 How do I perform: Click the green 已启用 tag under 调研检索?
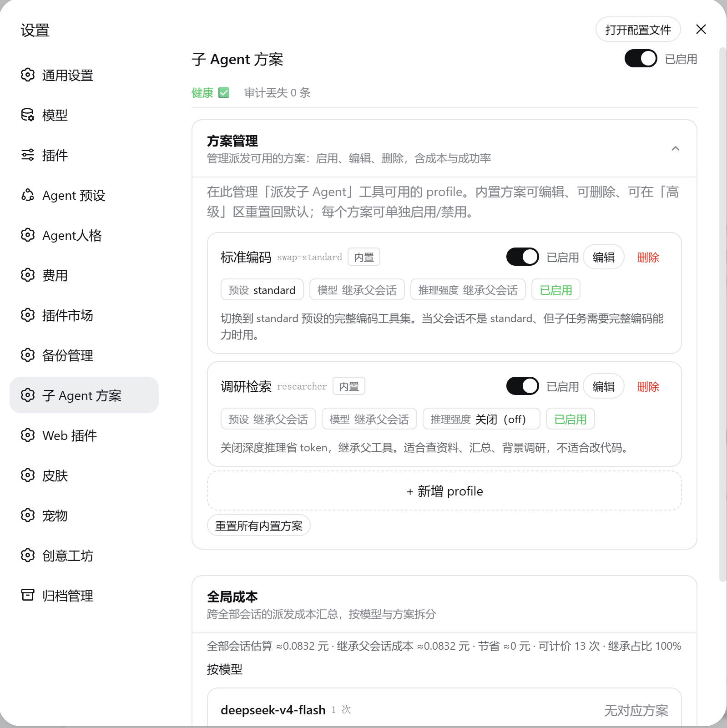point(570,419)
